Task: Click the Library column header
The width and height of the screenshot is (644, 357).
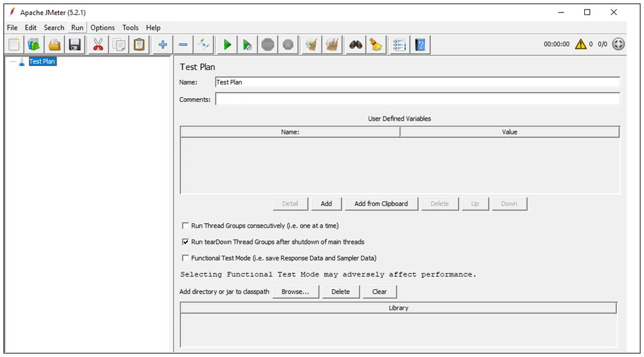Action: 398,308
